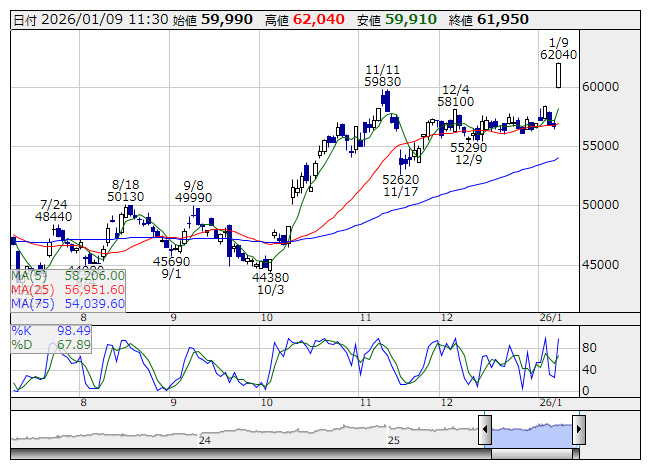
Task: Click the MA(25) legend label
Action: point(36,290)
